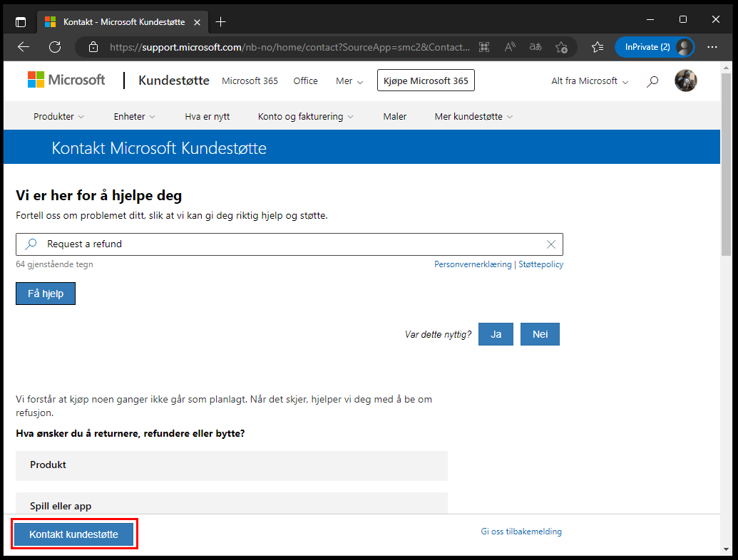
Task: Select Spill eller app option
Action: (232, 504)
